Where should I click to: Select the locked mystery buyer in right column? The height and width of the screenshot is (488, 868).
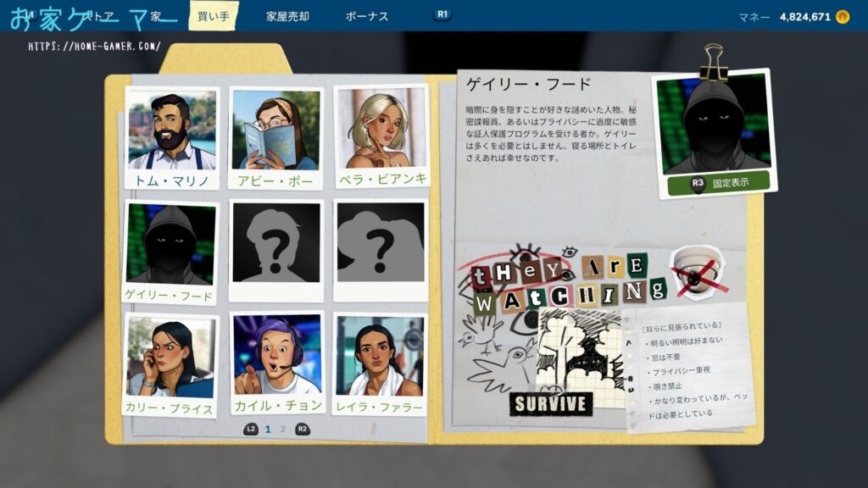(381, 250)
